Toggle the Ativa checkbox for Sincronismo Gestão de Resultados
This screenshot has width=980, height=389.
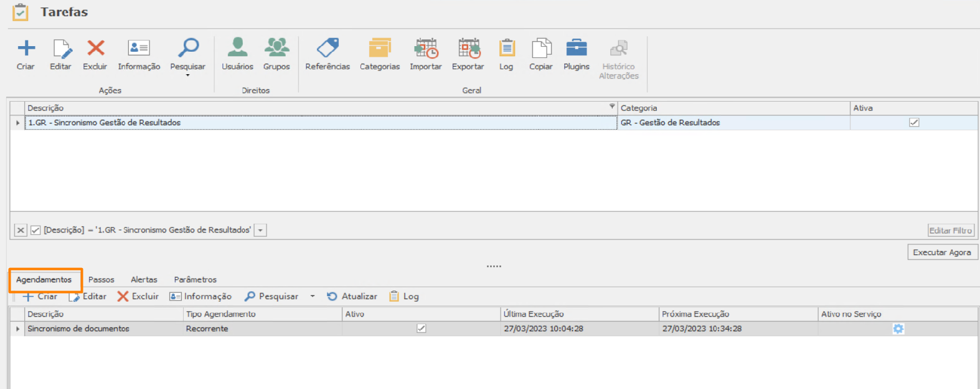point(914,123)
